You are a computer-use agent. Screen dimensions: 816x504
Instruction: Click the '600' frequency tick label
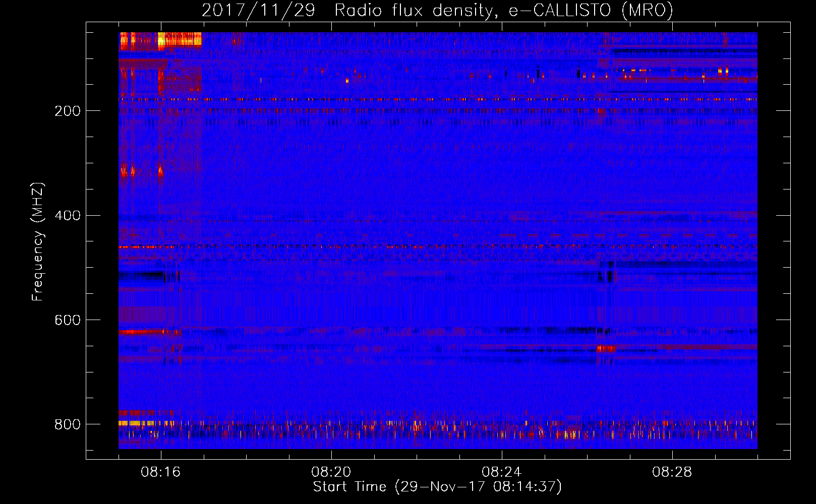68,320
